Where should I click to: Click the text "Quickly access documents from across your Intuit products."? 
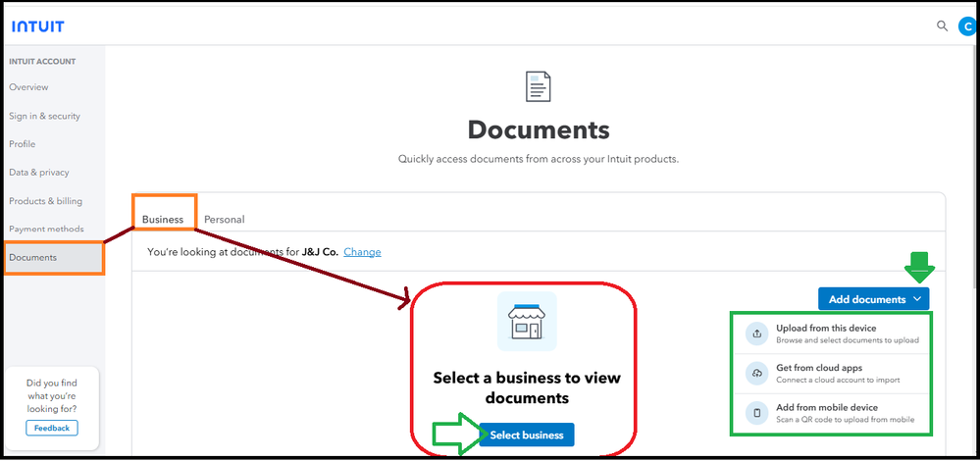coord(539,159)
